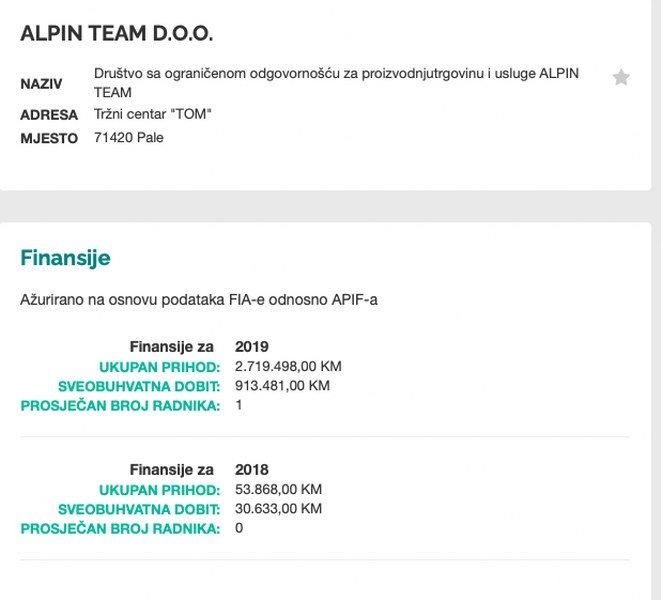Click the 30.633,00 KM profit value
This screenshot has height=600, width=661.
pos(279,508)
